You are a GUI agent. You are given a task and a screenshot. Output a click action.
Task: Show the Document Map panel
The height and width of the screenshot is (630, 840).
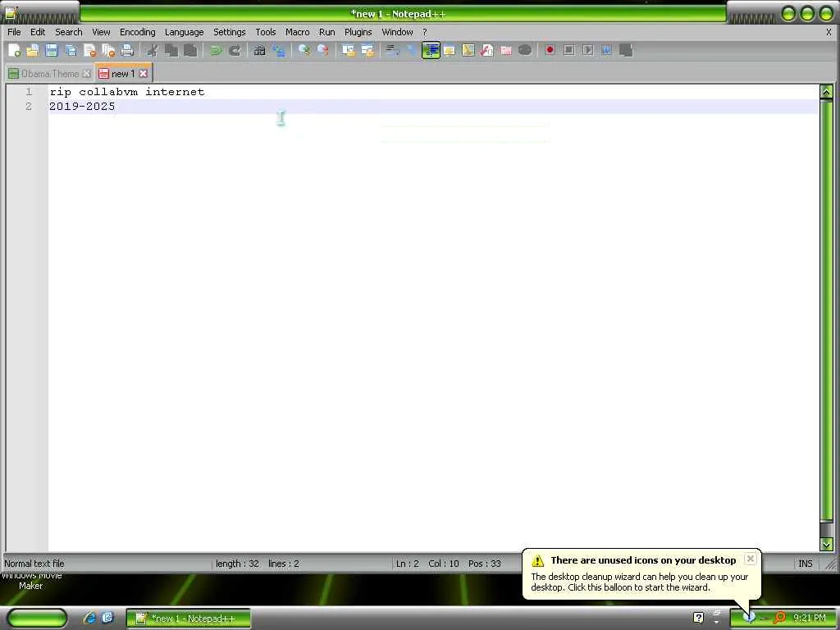[468, 50]
